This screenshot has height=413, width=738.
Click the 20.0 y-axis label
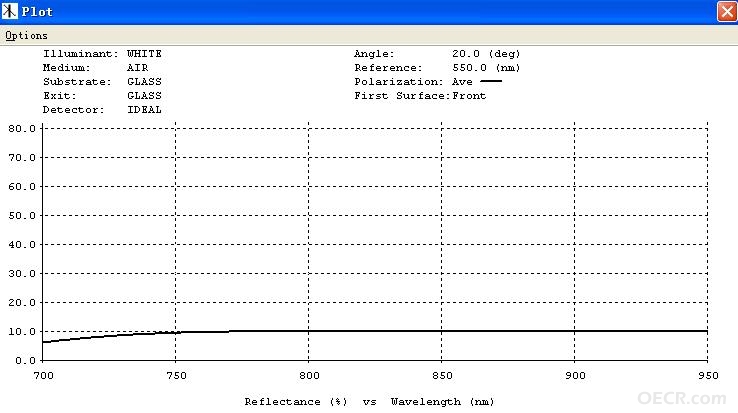[x=22, y=303]
